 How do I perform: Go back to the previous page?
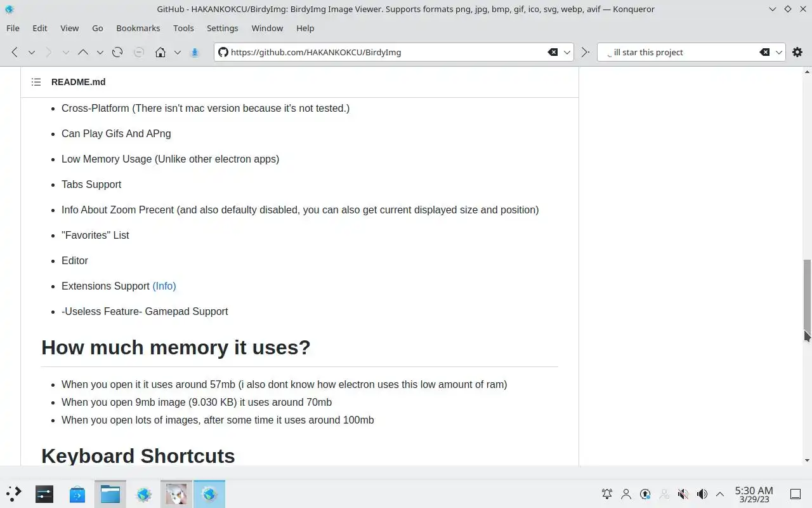(15, 52)
